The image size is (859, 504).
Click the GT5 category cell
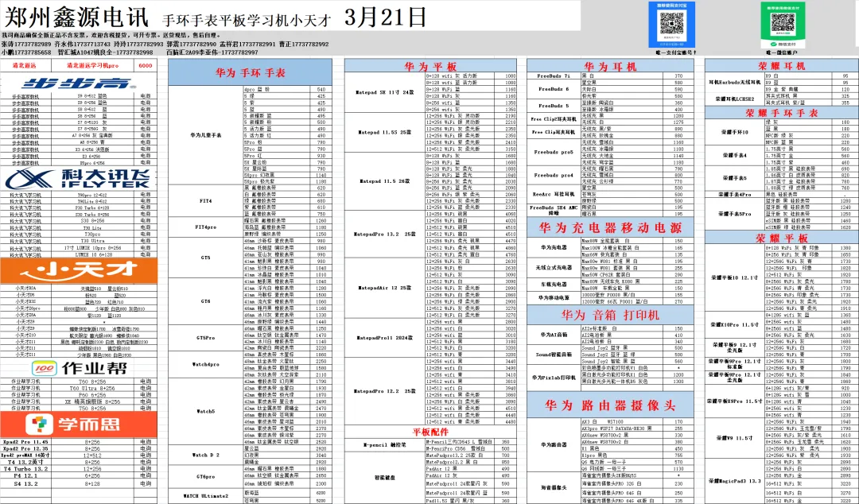[x=206, y=258]
